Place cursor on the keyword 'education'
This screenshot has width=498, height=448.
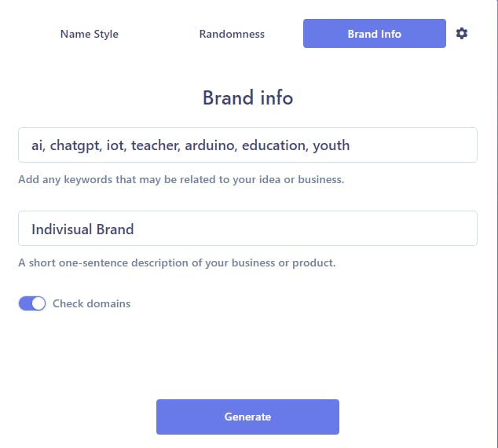click(x=273, y=145)
